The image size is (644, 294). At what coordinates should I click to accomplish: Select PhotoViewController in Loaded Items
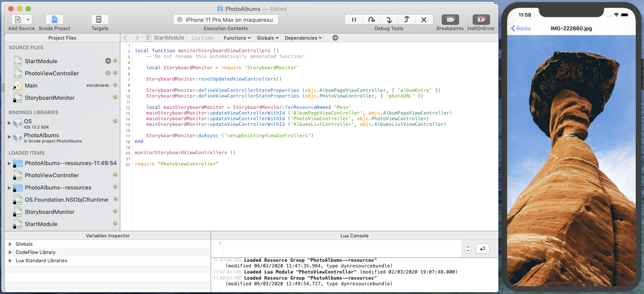pyautogui.click(x=52, y=175)
